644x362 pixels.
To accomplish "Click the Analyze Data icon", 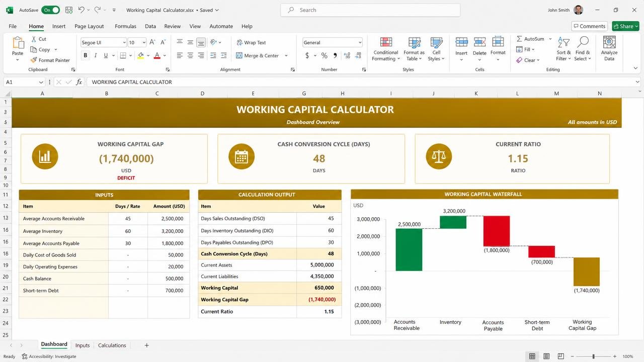I will click(x=609, y=43).
